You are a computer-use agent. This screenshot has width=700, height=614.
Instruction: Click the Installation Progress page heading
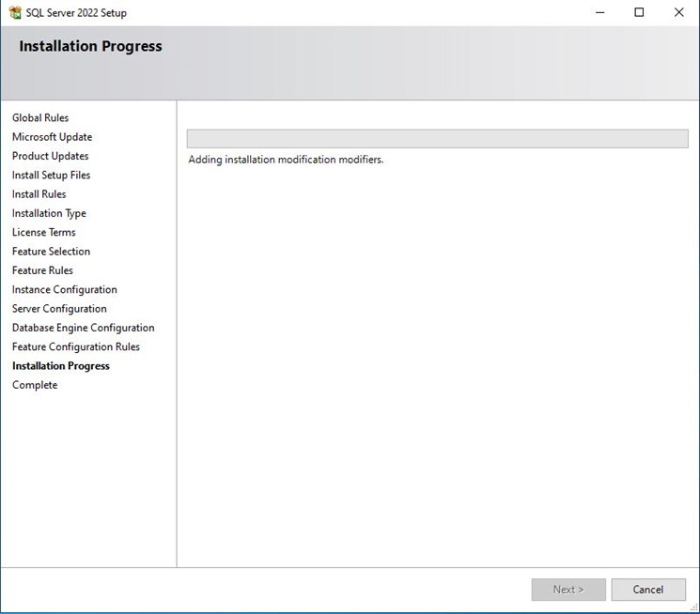(x=90, y=46)
